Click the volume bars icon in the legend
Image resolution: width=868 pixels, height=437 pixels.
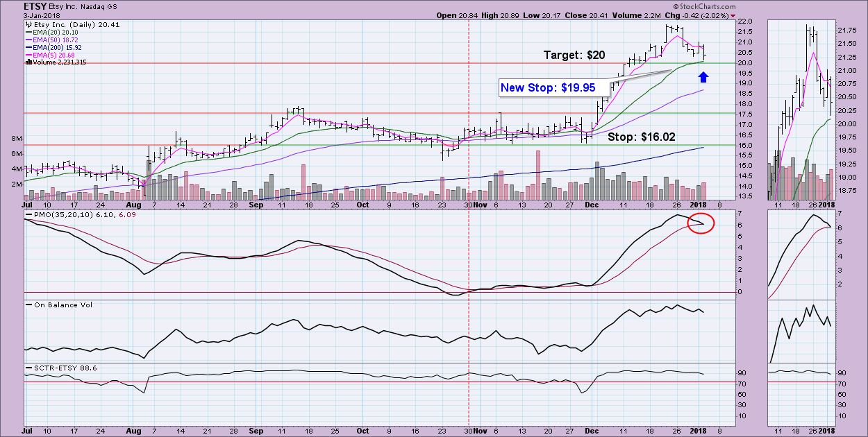point(28,62)
